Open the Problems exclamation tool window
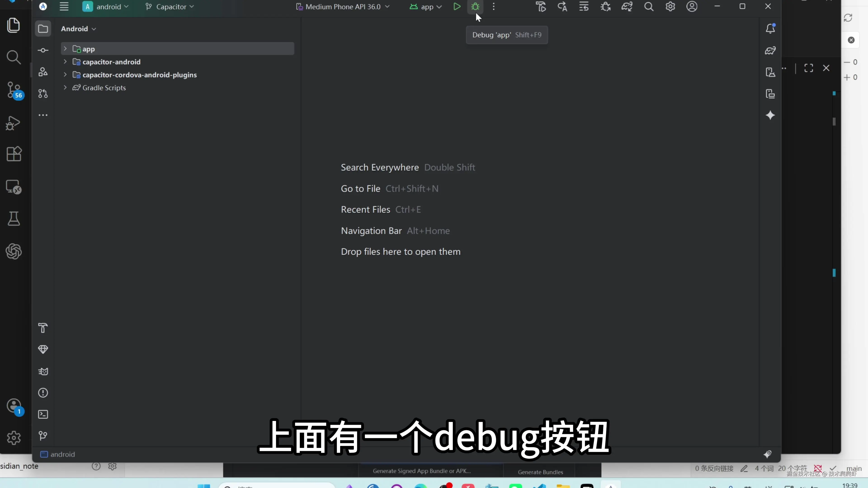 [x=43, y=393]
